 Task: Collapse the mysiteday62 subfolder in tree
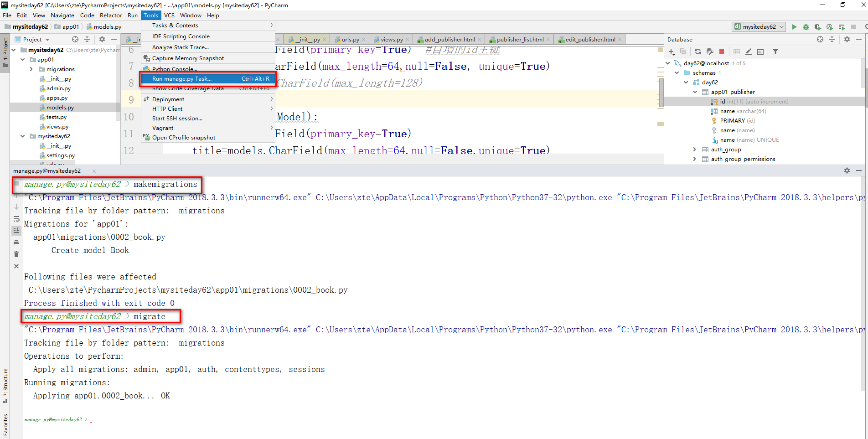tap(22, 136)
